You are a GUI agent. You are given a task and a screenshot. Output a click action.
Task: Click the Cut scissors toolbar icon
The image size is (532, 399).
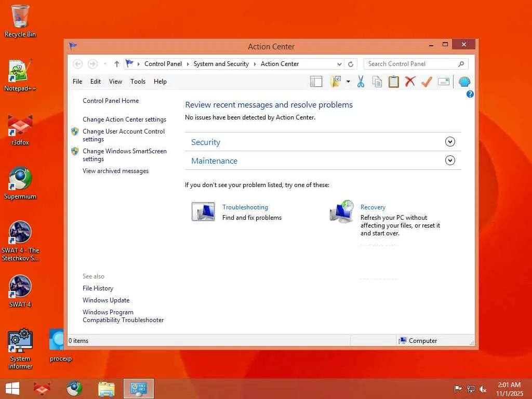click(361, 82)
